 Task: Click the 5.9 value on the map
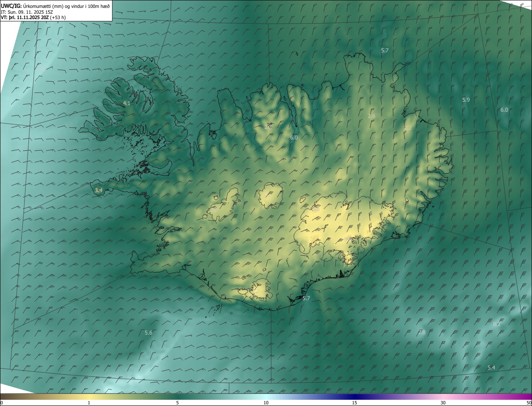tap(466, 100)
